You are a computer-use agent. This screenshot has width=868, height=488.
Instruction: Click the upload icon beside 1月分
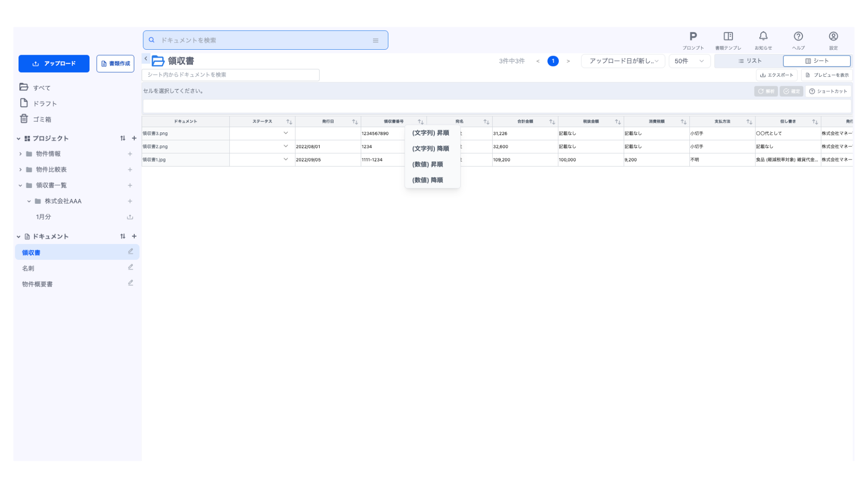(130, 217)
